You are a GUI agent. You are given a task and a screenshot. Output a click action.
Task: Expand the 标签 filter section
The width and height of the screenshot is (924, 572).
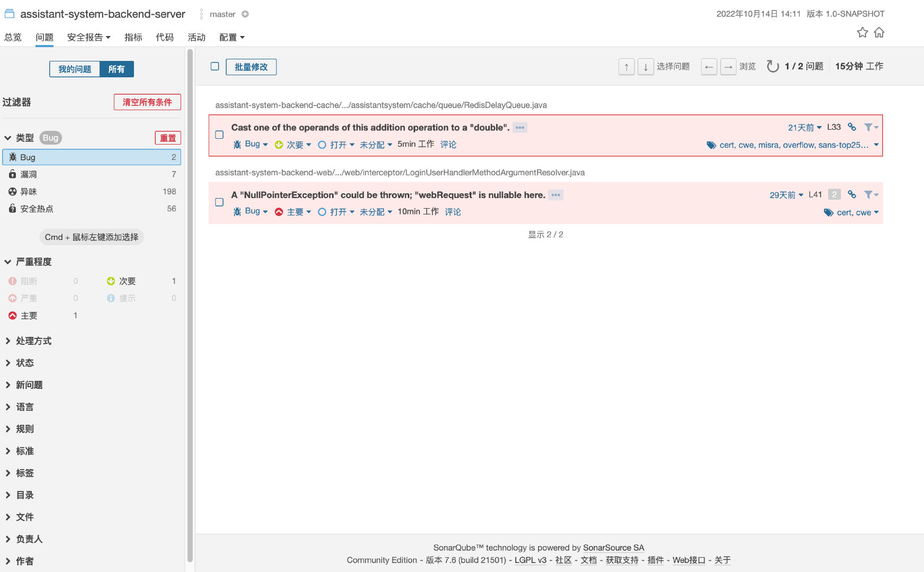(x=20, y=473)
